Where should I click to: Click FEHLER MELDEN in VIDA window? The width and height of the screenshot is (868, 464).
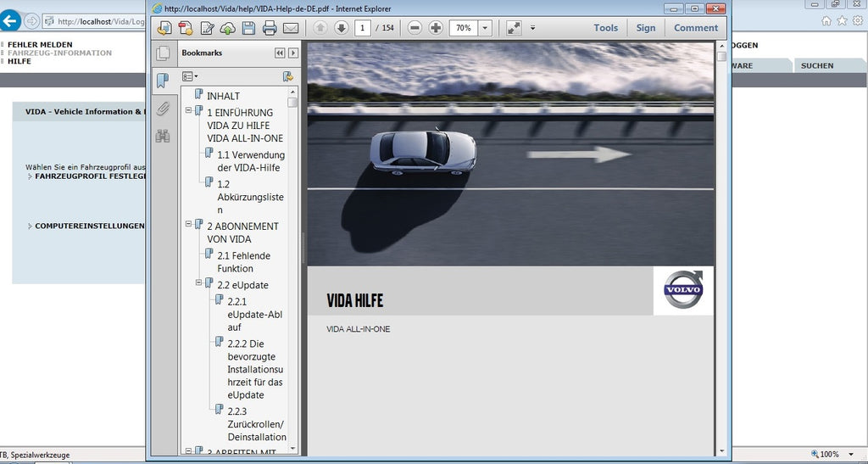pyautogui.click(x=40, y=45)
